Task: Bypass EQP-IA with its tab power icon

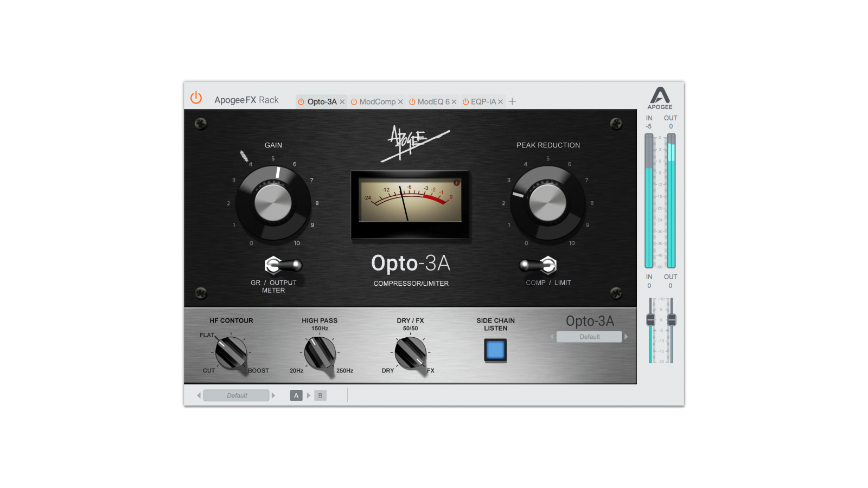Action: click(465, 101)
